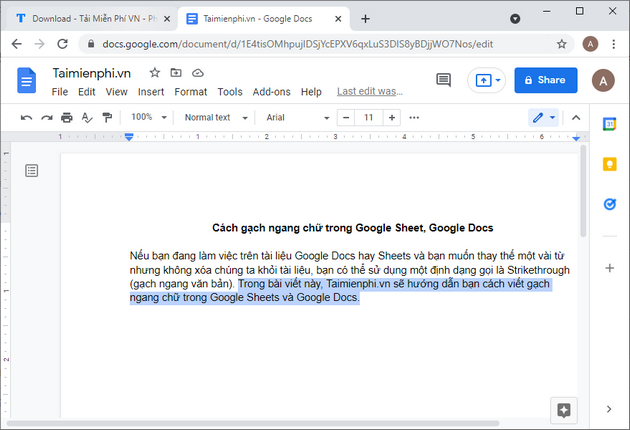
Task: Open Google account avatar in Docs
Action: 603,80
